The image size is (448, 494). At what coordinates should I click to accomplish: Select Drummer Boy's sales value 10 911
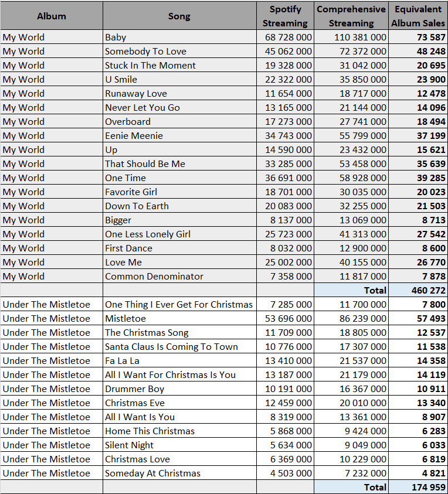(418, 389)
